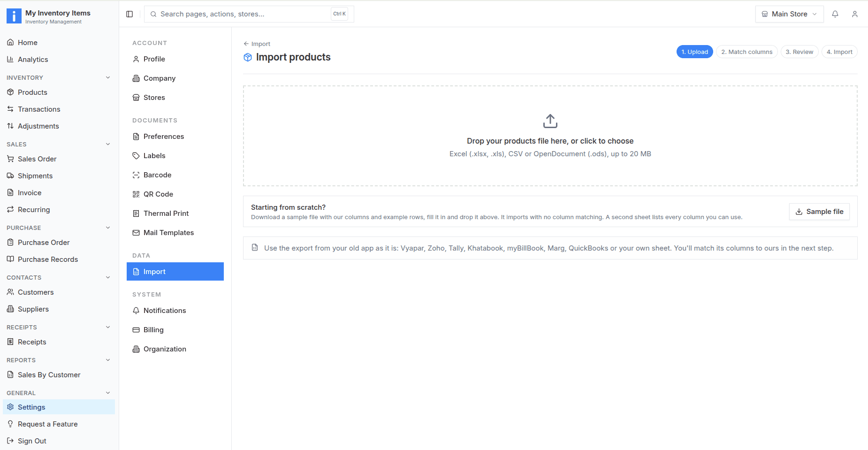This screenshot has width=868, height=450.
Task: Collapse the CONTACTS section
Action: (108, 277)
